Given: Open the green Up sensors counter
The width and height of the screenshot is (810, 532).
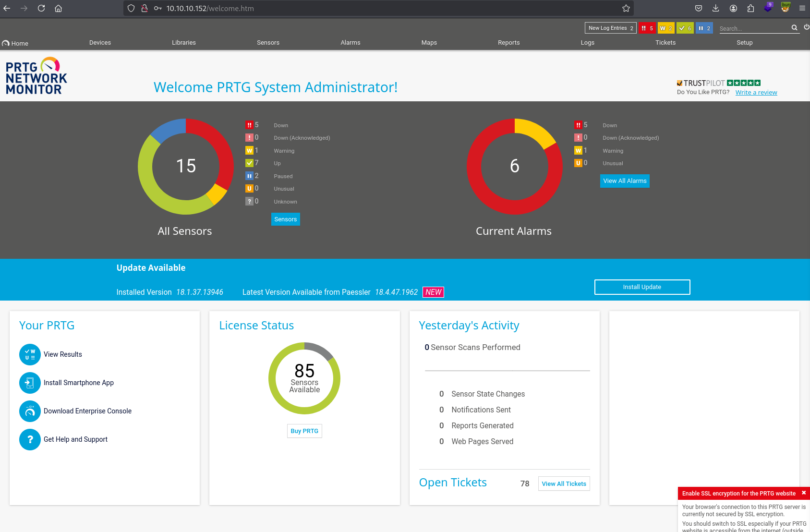Looking at the screenshot, I should click(x=685, y=28).
